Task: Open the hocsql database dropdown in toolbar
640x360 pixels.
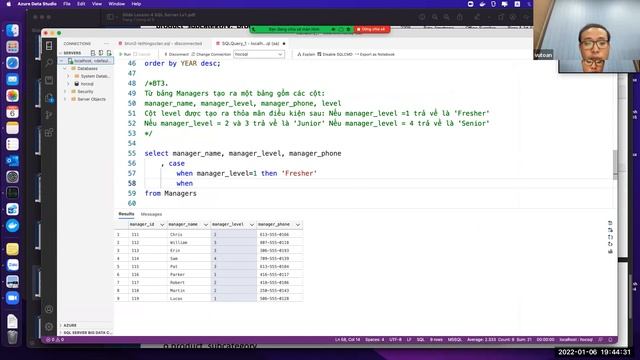Action: click(259, 54)
